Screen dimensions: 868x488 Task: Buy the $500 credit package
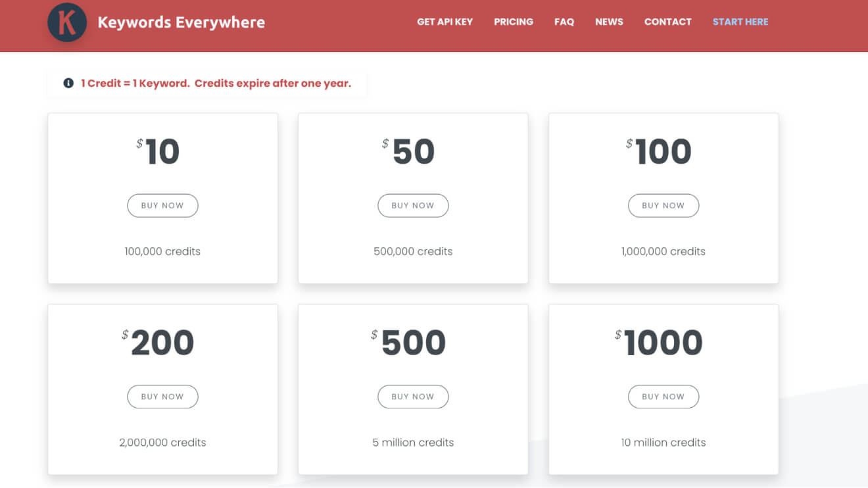point(413,397)
